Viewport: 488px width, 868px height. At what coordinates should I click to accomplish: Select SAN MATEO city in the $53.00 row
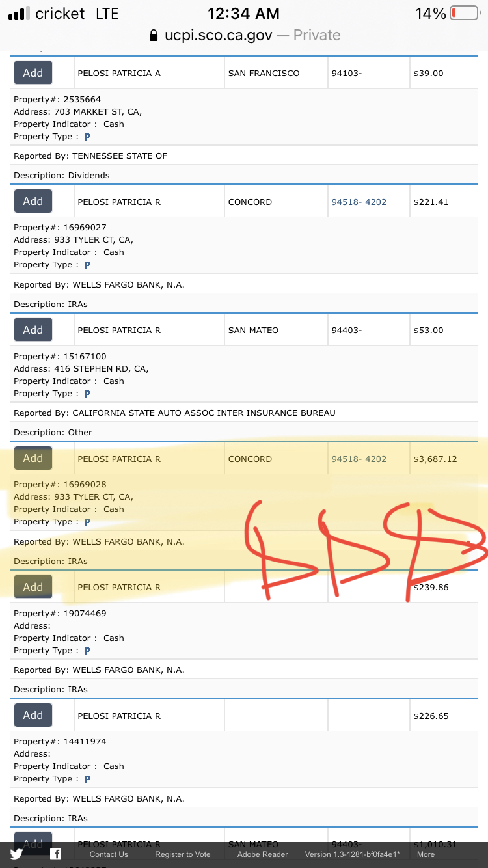[253, 330]
